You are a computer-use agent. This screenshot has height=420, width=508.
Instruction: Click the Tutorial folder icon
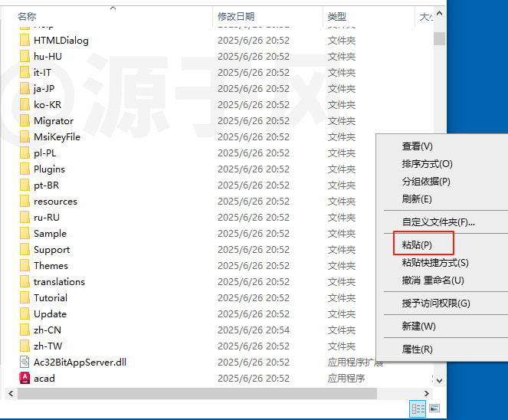(25, 298)
